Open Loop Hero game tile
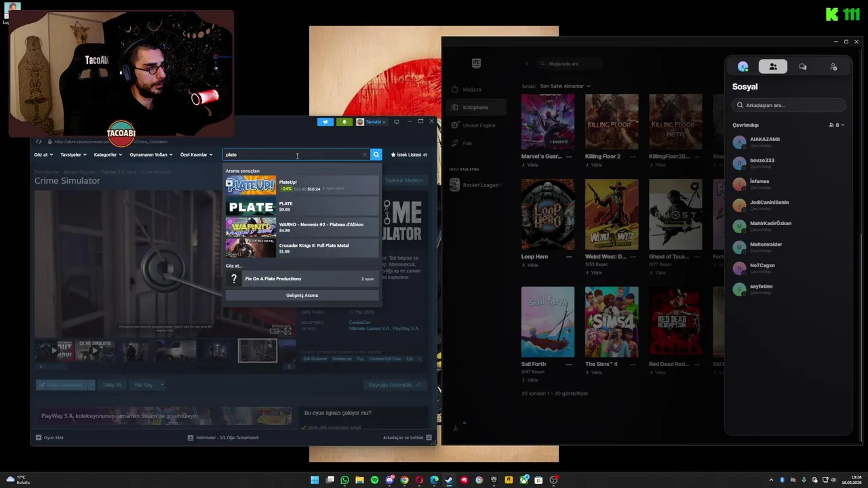868x488 pixels. (x=547, y=214)
